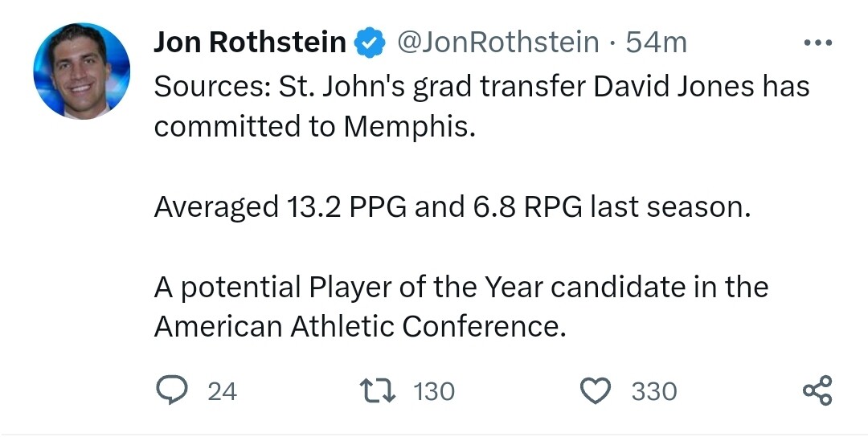Open the @JonRothstein handle link
This screenshot has height=437, width=868.
point(498,43)
